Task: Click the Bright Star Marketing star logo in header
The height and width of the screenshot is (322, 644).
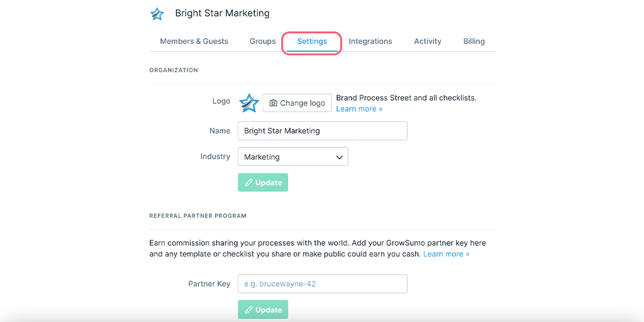Action: click(x=157, y=14)
